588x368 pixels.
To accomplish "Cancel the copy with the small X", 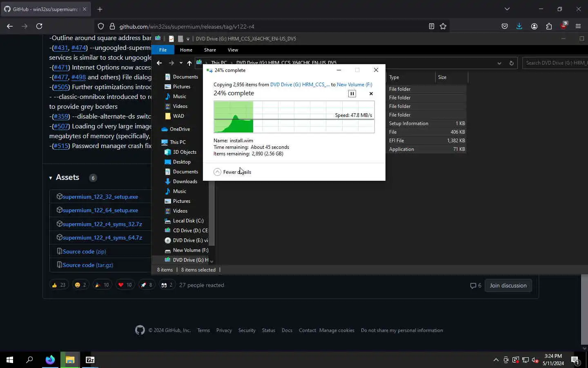I will [371, 94].
